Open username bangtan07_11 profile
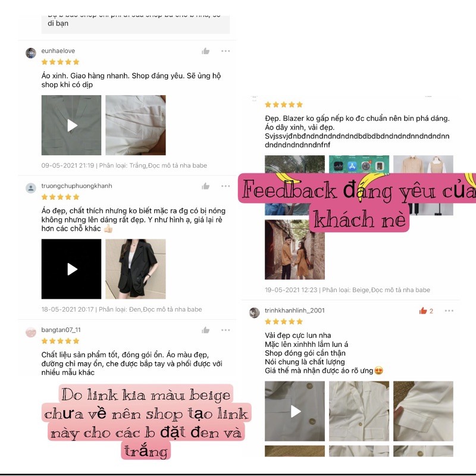The width and height of the screenshot is (476, 476). (61, 330)
